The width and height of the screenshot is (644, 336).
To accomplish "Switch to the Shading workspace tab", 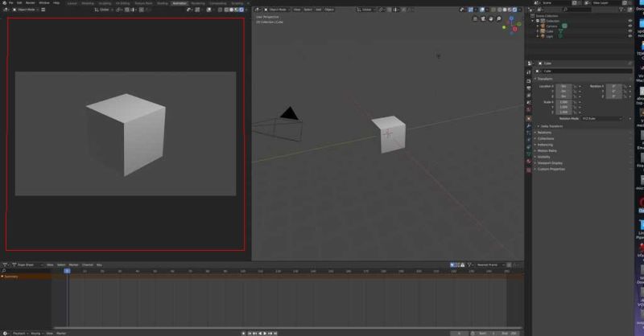I will pos(163,3).
